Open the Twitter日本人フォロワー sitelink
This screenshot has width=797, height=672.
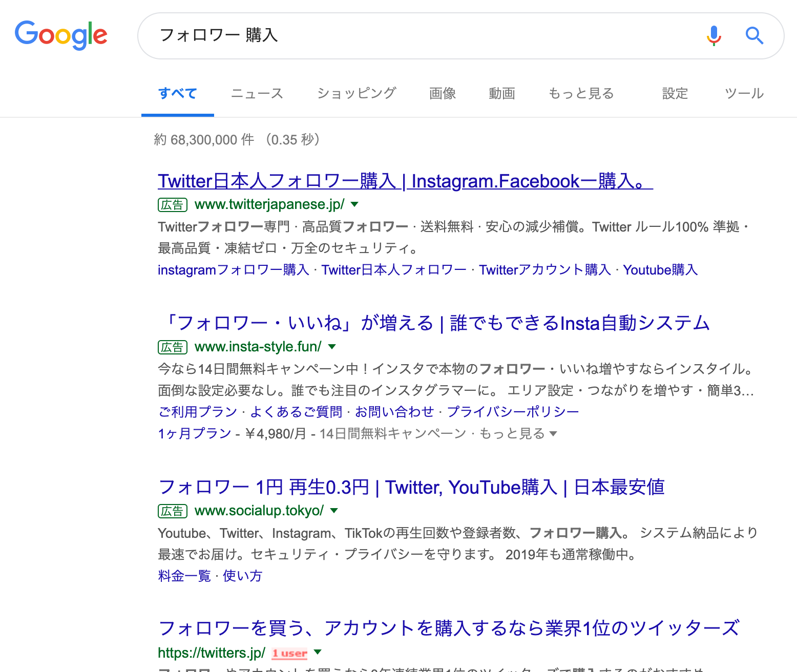[394, 269]
